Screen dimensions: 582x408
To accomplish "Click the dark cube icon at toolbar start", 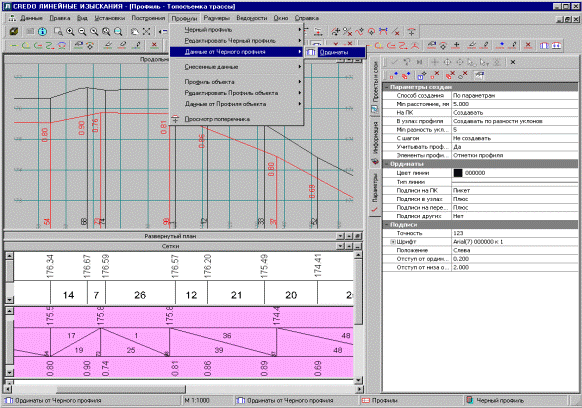I will (x=14, y=32).
